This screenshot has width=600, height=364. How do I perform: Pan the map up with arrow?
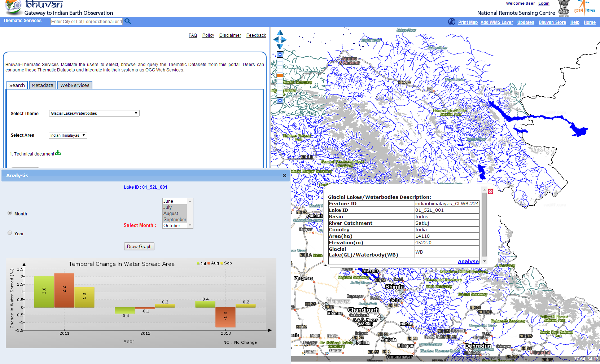tap(280, 33)
